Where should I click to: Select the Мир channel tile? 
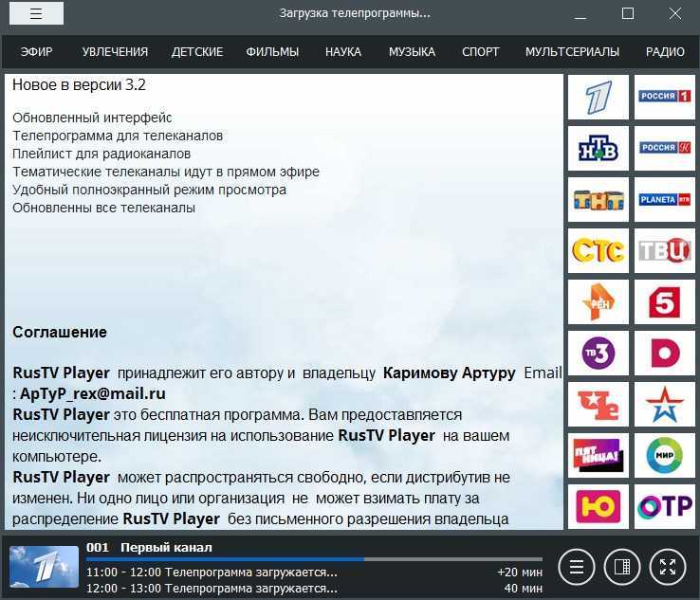pos(665,456)
